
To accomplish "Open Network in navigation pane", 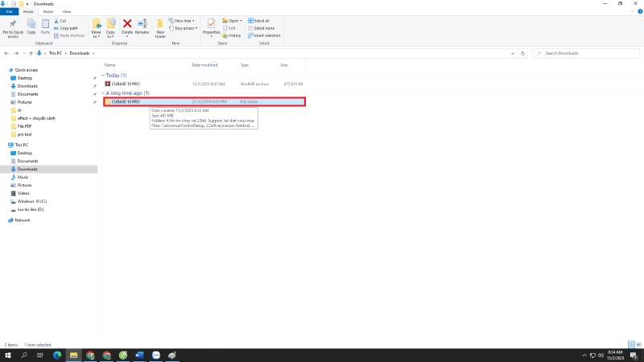I will [23, 220].
